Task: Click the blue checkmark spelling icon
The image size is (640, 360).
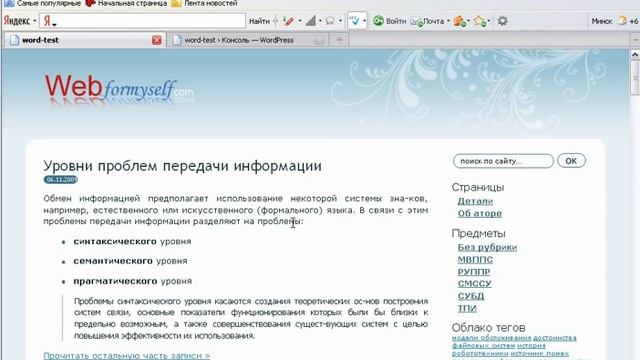Action: [355, 20]
